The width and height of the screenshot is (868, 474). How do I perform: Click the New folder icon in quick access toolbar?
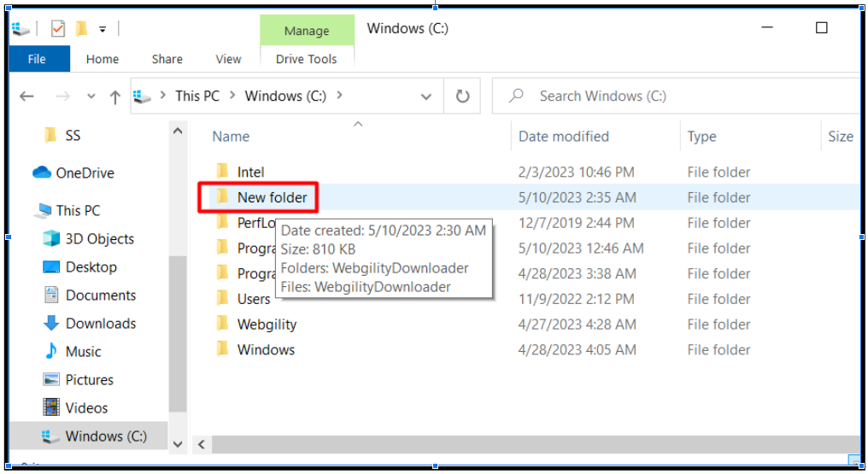tap(81, 29)
